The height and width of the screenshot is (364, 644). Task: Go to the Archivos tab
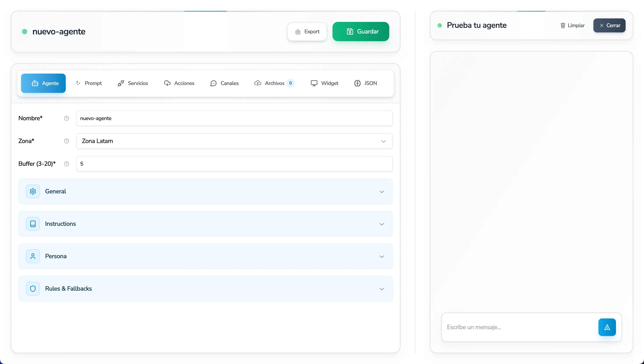pos(274,83)
